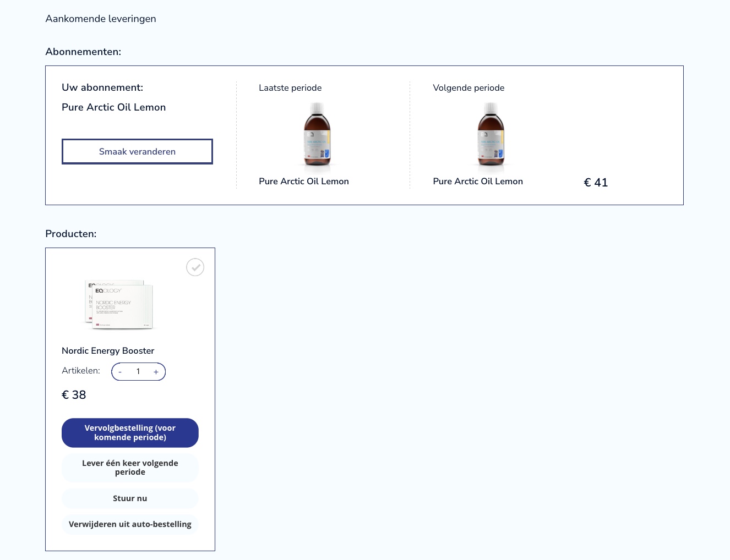Click the Smaak veranderen button
The width and height of the screenshot is (730, 560).
pyautogui.click(x=137, y=151)
